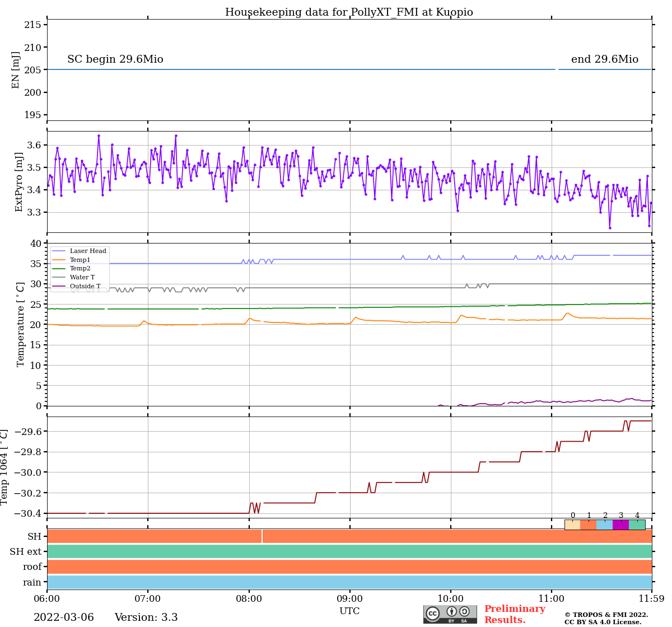Click the gray Water T legend marker
This screenshot has width=672, height=627.
coord(59,278)
